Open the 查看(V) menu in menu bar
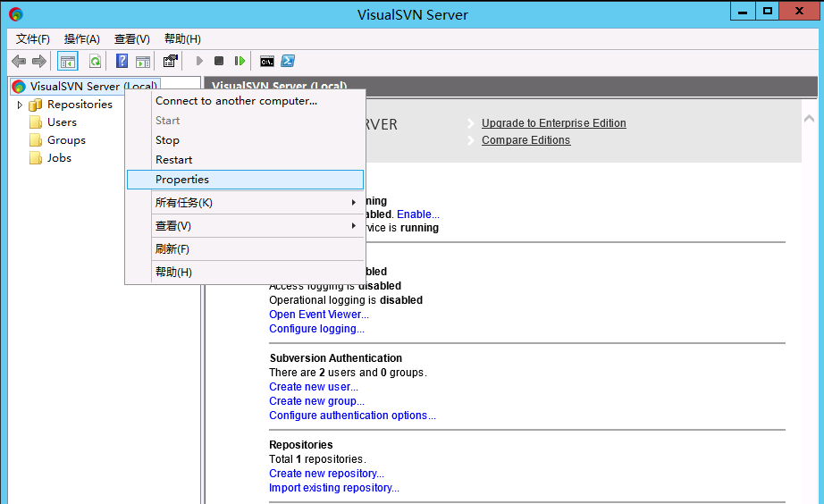This screenshot has height=504, width=824. pyautogui.click(x=132, y=39)
